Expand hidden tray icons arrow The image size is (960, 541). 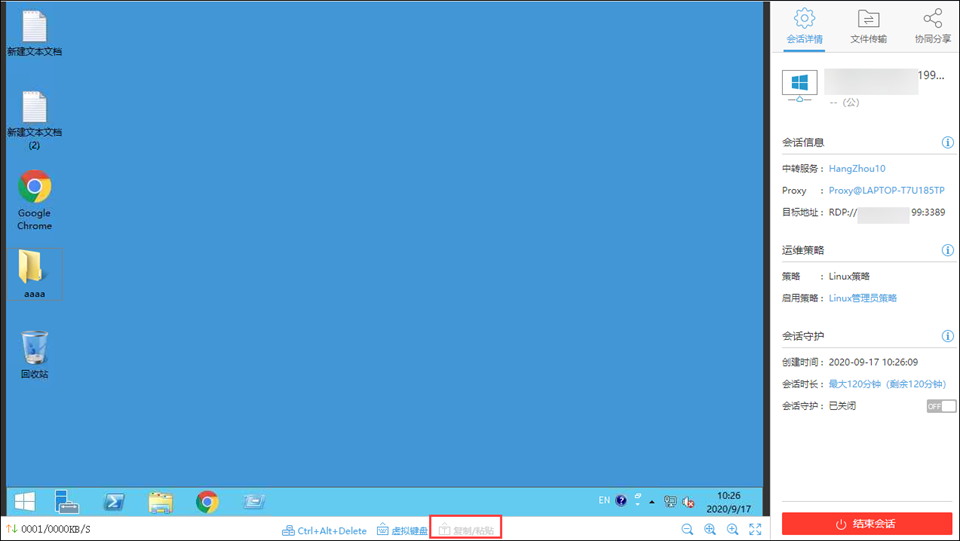tap(652, 502)
